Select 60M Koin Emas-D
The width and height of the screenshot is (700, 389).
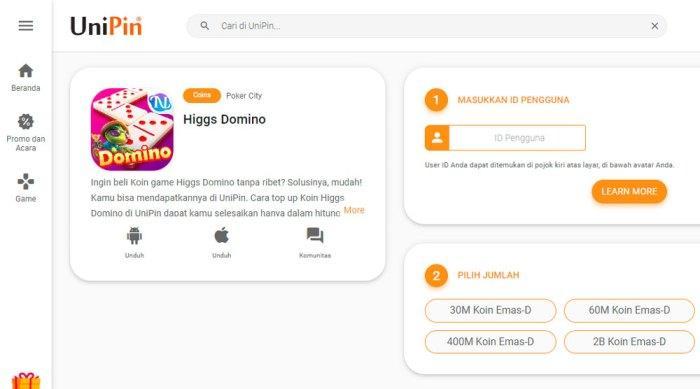pos(629,310)
